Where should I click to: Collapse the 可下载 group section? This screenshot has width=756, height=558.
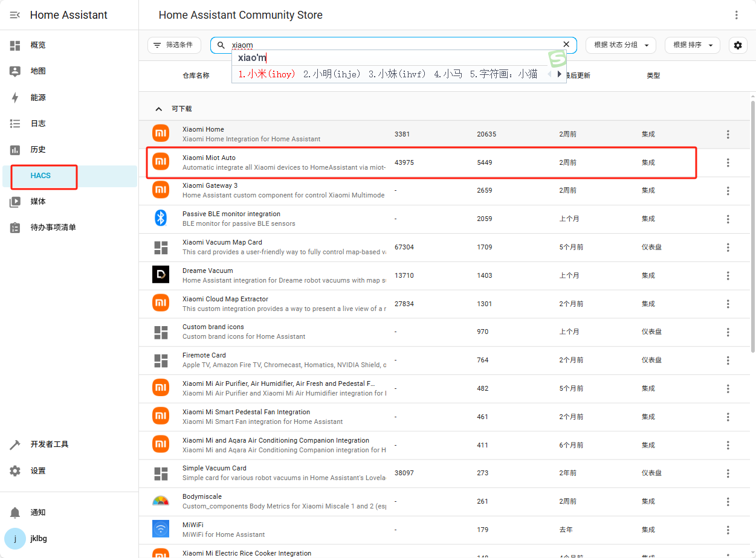click(159, 109)
